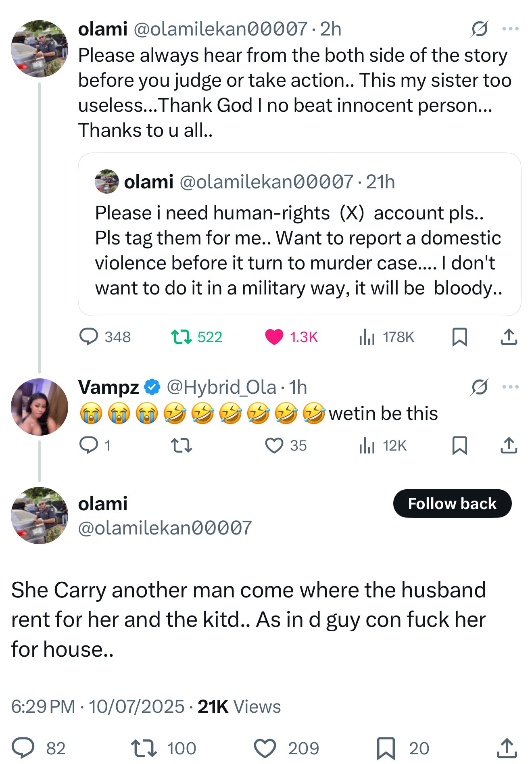The width and height of the screenshot is (532, 764).
Task: Like Vampz's reply with 35 likes
Action: (274, 445)
